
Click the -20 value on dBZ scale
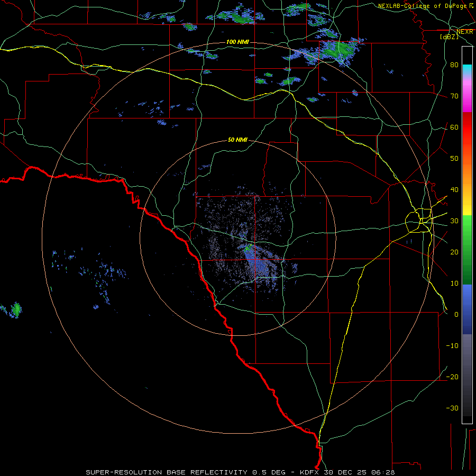pos(452,377)
